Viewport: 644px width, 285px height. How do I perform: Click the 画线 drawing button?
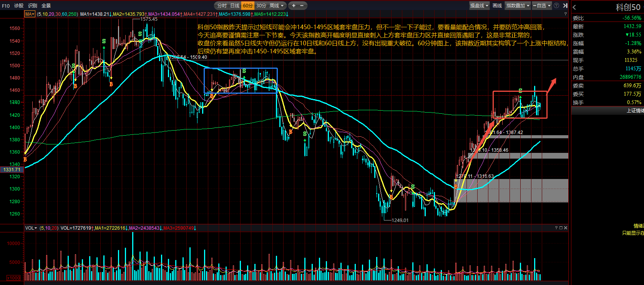pyautogui.click(x=497, y=5)
